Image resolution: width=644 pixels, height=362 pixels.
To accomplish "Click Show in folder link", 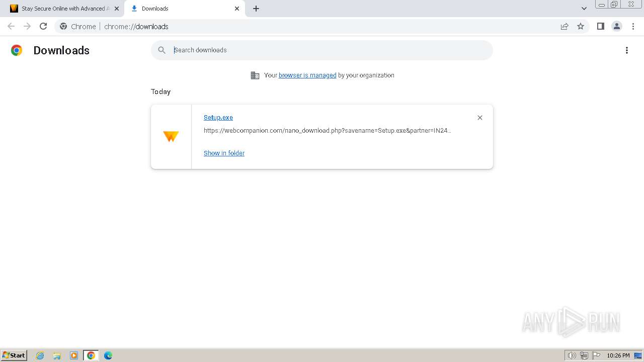I will 224,153.
